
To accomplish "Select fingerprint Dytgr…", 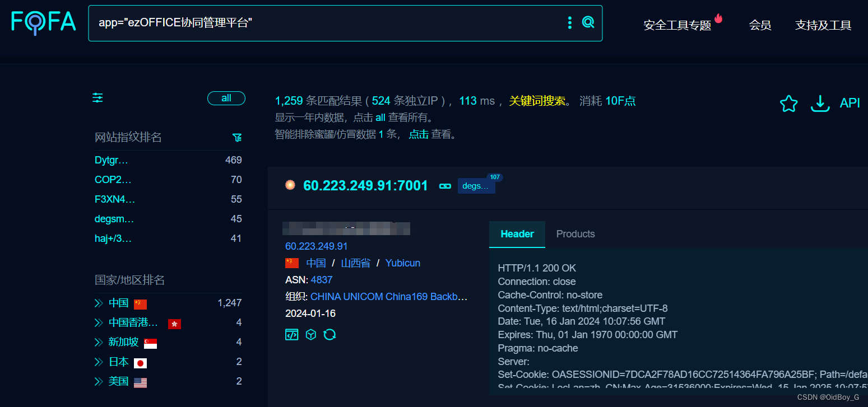I will 112,160.
